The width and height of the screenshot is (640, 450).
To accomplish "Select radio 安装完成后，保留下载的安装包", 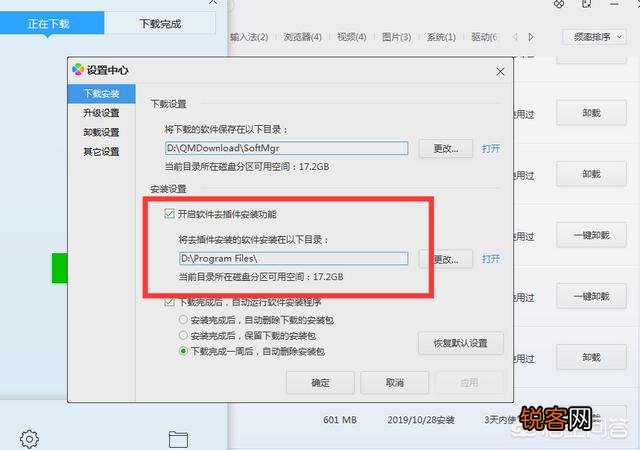I will [183, 336].
